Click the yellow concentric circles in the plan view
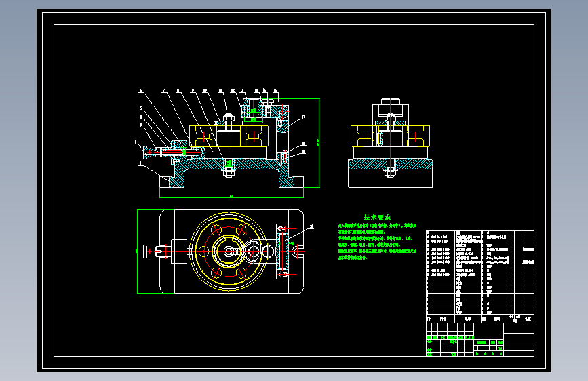This screenshot has height=381, width=588. click(229, 252)
